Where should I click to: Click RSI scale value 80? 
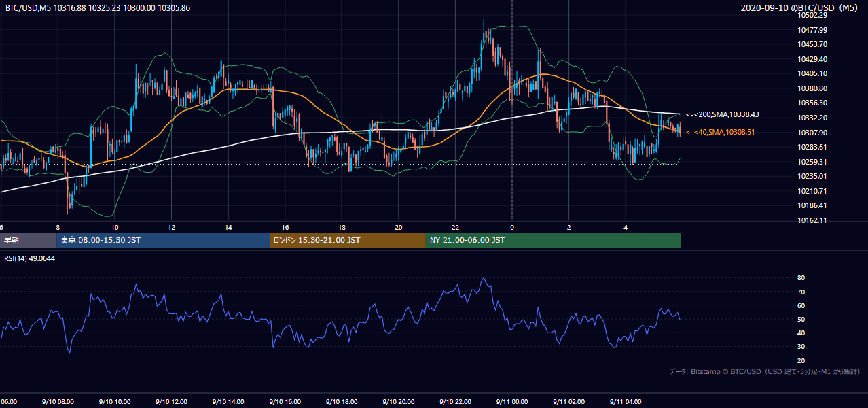click(x=801, y=278)
